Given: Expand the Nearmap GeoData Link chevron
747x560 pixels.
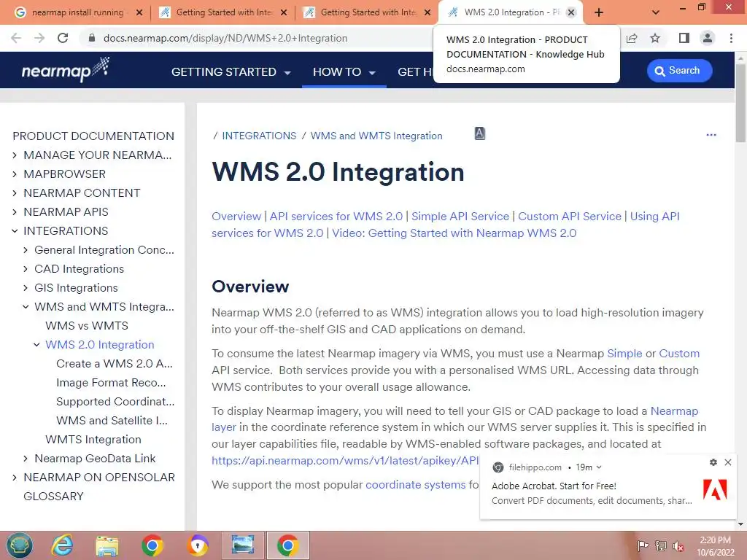Looking at the screenshot, I should click(26, 459).
